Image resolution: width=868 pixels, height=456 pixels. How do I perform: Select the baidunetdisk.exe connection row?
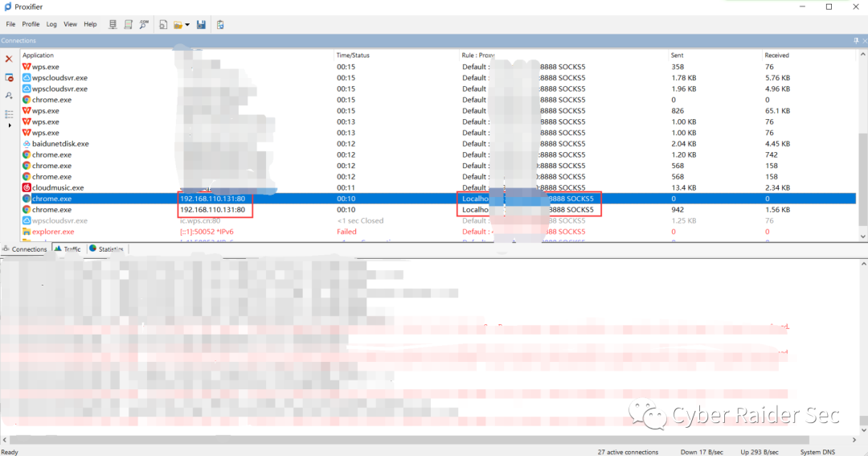pyautogui.click(x=439, y=143)
